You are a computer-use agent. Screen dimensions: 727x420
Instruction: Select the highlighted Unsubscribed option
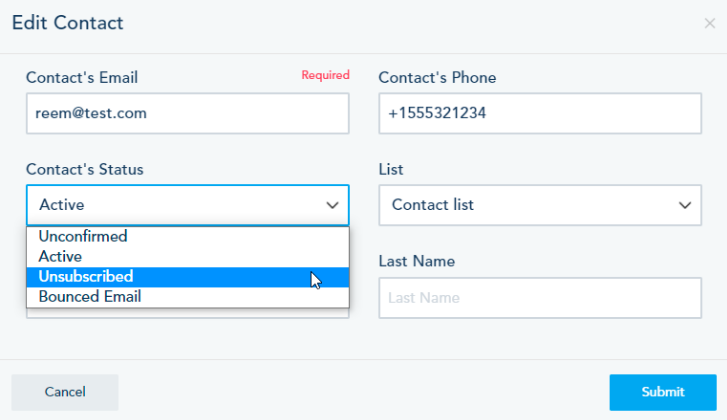coord(86,277)
